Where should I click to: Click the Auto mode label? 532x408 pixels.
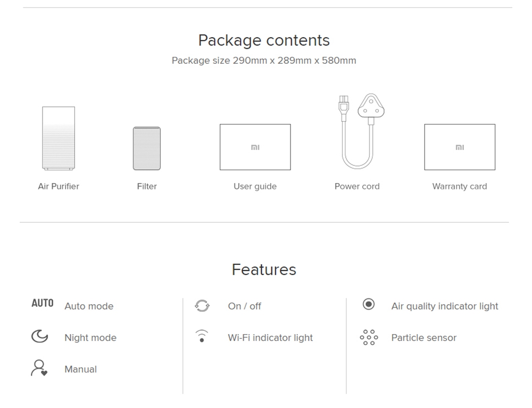pyautogui.click(x=89, y=306)
